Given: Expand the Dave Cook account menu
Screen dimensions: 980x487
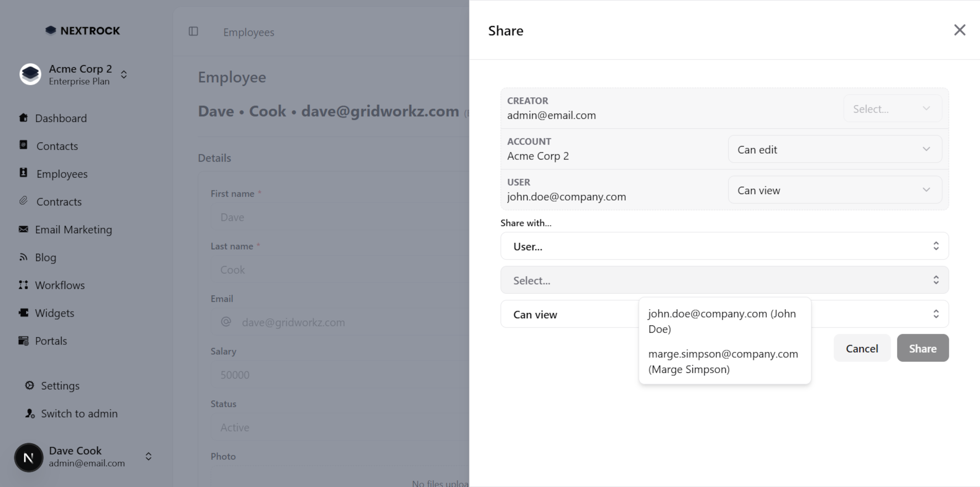Looking at the screenshot, I should click(x=148, y=456).
